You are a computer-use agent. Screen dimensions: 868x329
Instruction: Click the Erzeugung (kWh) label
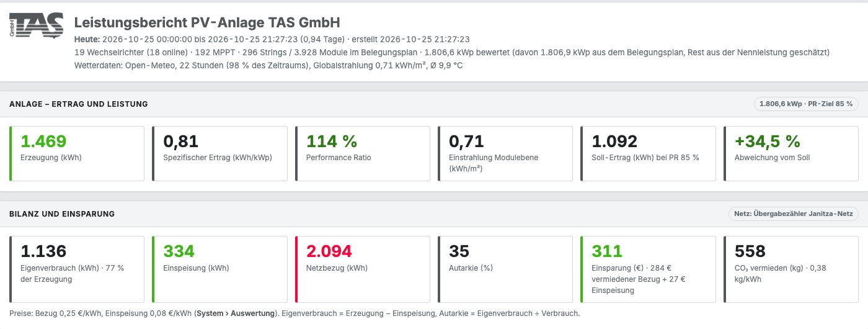(x=51, y=158)
